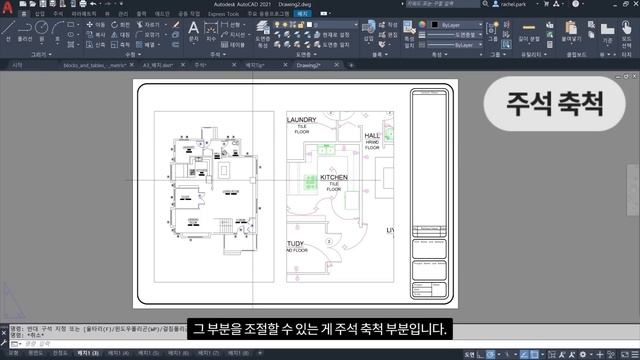Click the Copy (복사) tool

click(96, 35)
